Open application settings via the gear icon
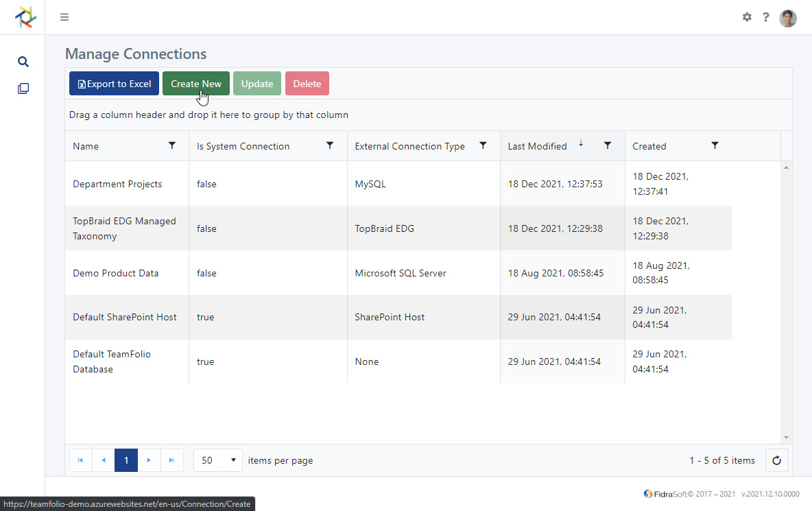The image size is (812, 511). click(747, 17)
